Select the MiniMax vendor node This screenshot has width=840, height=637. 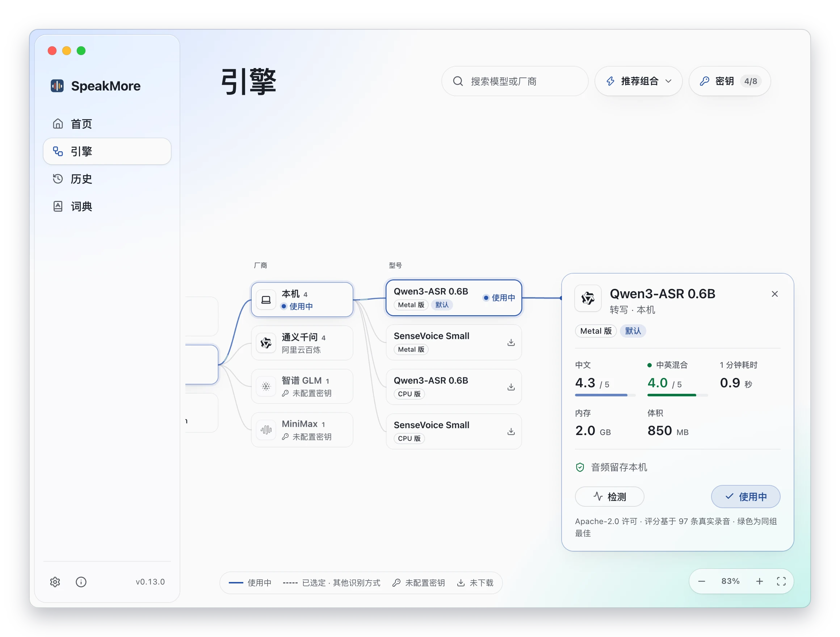click(302, 430)
